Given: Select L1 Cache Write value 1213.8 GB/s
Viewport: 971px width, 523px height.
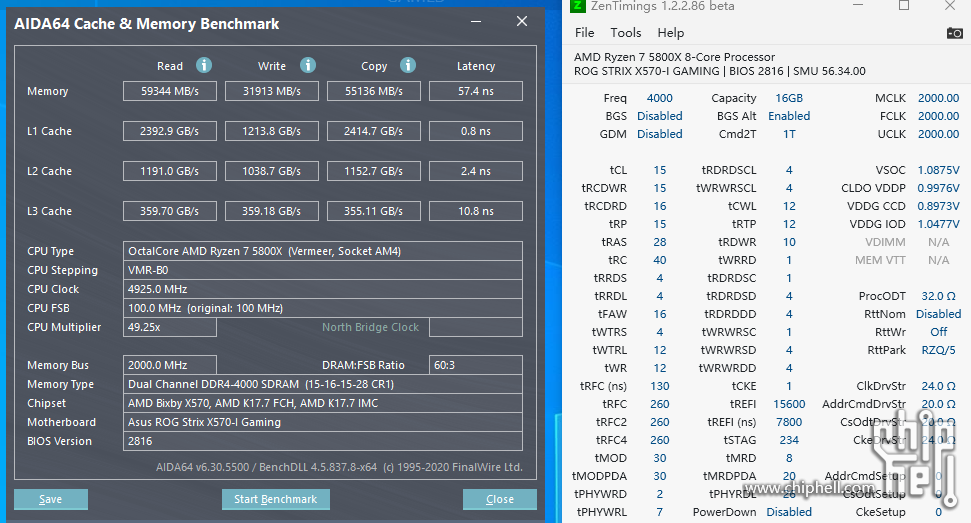Looking at the screenshot, I should pos(272,131).
